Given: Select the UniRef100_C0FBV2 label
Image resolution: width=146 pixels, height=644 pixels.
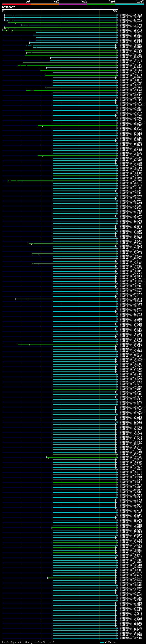Looking at the screenshot, I should (x=131, y=485).
